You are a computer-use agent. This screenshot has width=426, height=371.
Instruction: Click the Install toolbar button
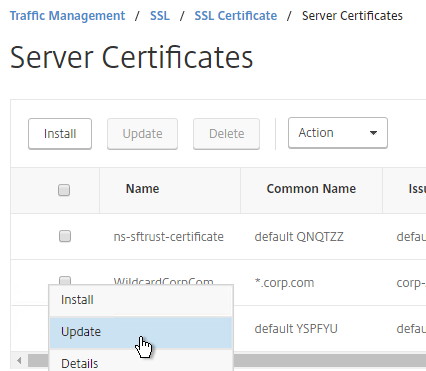60,134
